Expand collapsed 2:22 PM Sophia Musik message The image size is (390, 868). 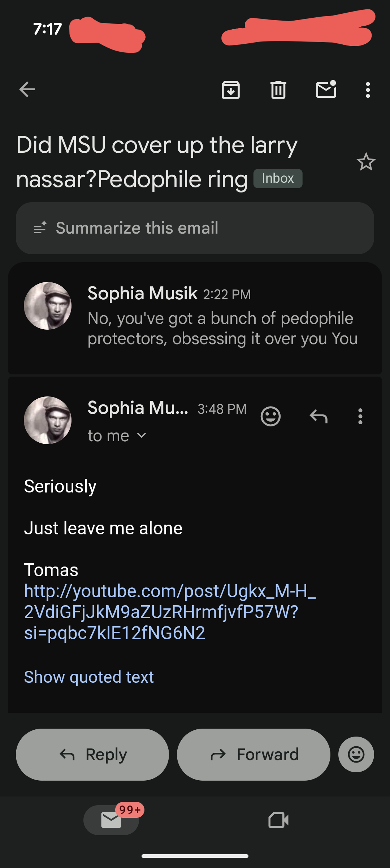coord(222,318)
